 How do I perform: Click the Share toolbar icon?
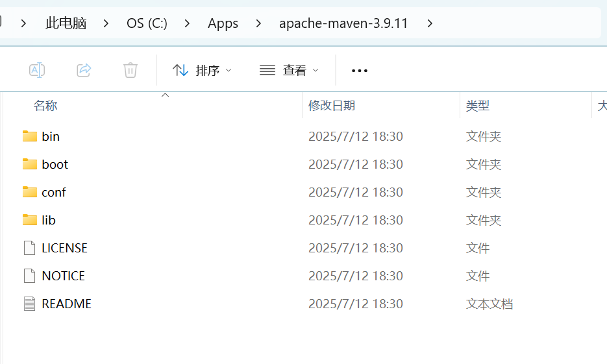click(84, 71)
